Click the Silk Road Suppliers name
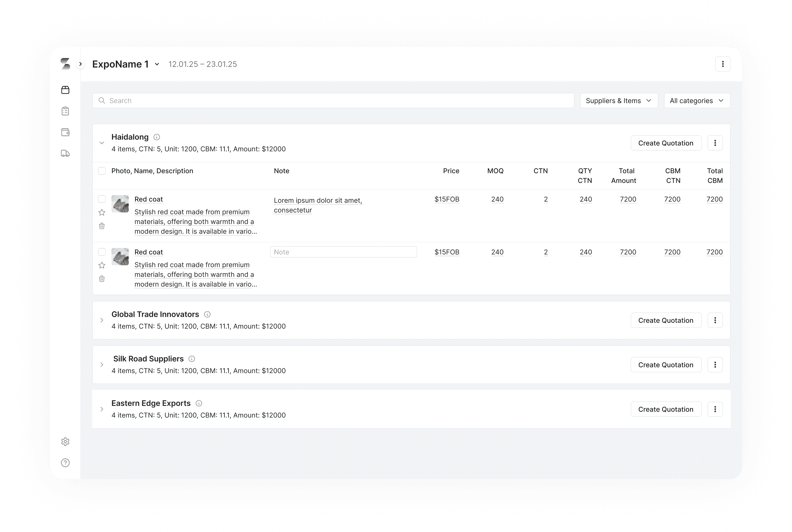Screen dimensions: 792x532 (148, 359)
